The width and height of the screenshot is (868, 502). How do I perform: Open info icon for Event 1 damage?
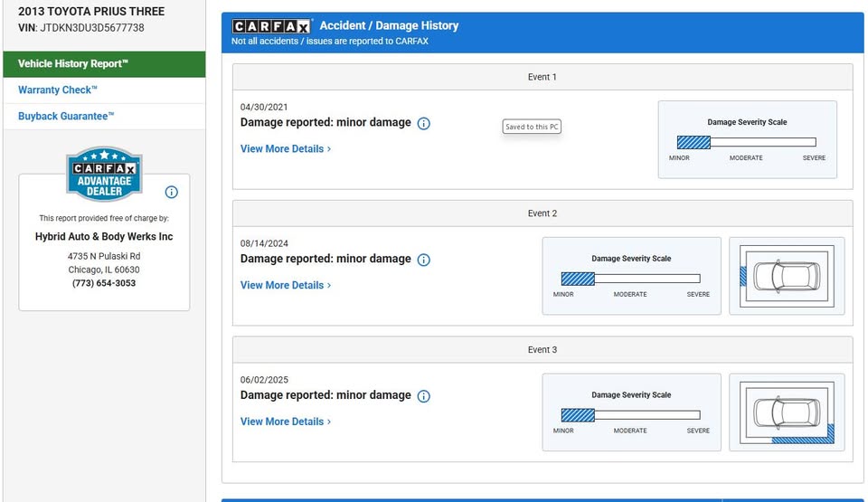tap(423, 123)
